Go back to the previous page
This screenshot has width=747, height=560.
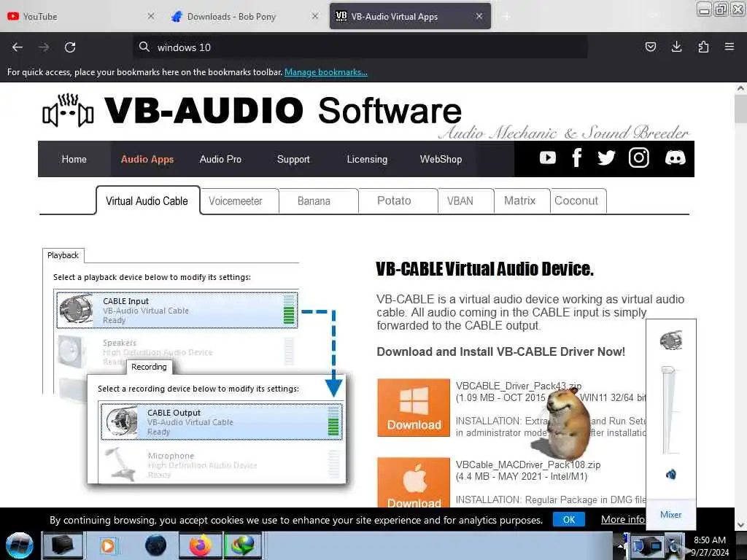(x=18, y=47)
